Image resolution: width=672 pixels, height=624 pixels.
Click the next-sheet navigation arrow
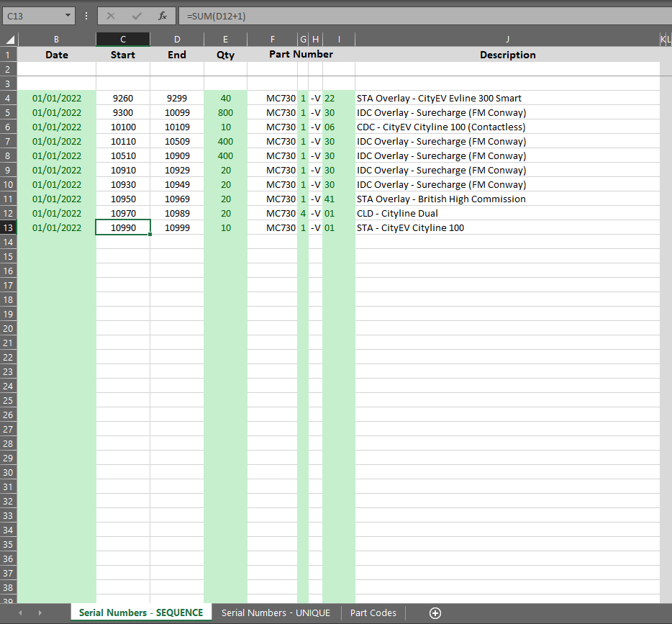40,612
